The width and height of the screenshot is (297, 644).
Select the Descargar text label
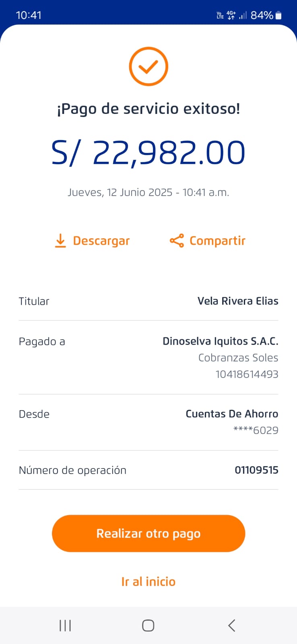pos(101,241)
